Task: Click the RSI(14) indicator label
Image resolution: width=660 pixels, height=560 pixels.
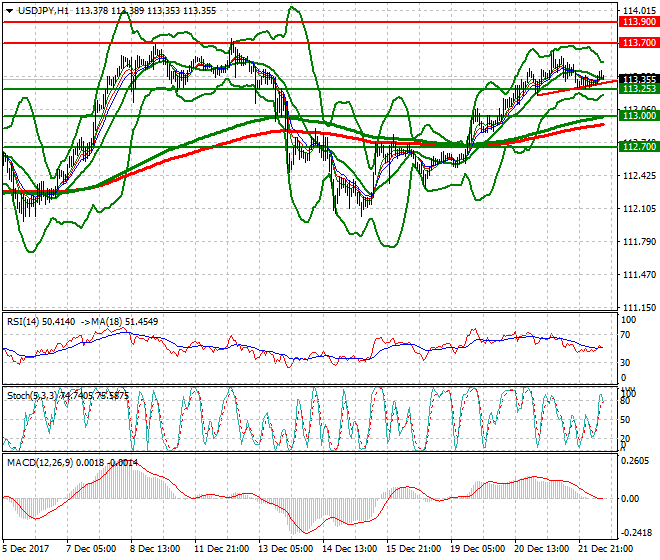Action: pyautogui.click(x=25, y=320)
